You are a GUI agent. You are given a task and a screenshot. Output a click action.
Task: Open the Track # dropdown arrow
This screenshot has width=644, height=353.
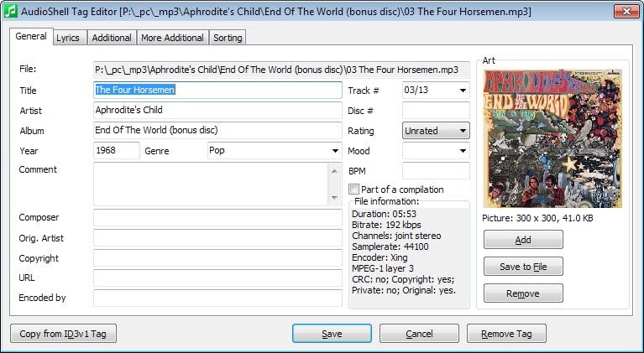(x=463, y=91)
